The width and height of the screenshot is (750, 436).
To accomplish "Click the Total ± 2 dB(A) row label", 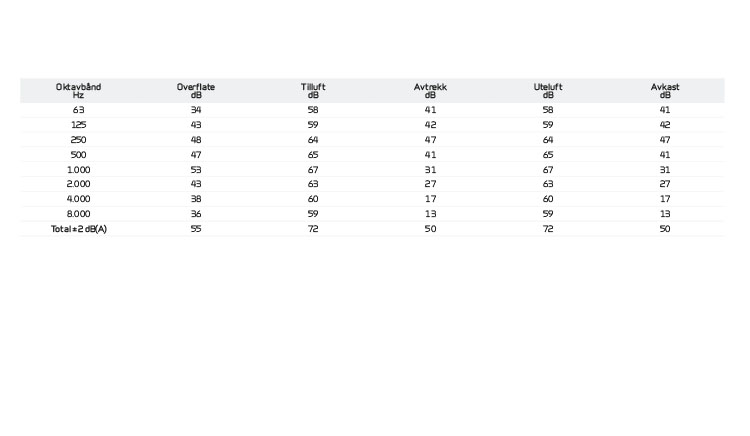I will tap(78, 229).
